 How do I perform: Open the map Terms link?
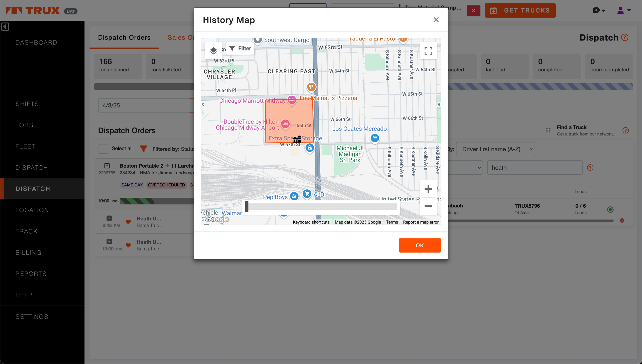coord(392,222)
